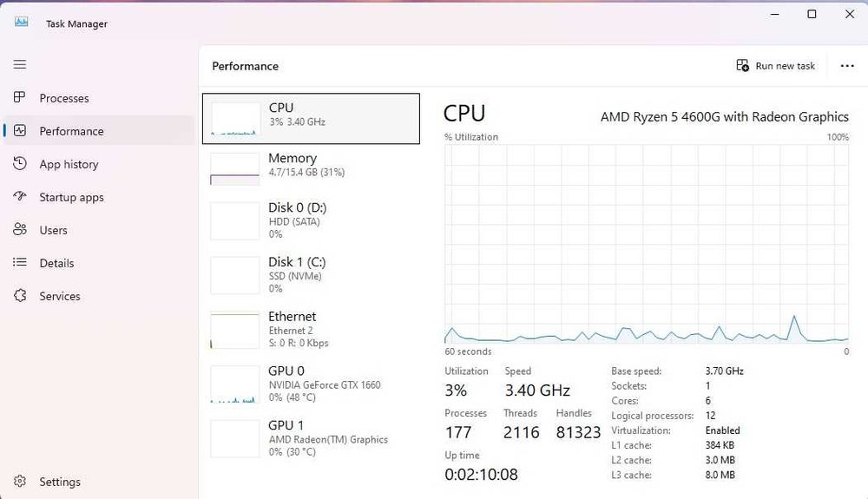868x499 pixels.
Task: Open Disk 1 (C:) SSD graph
Action: click(x=311, y=274)
